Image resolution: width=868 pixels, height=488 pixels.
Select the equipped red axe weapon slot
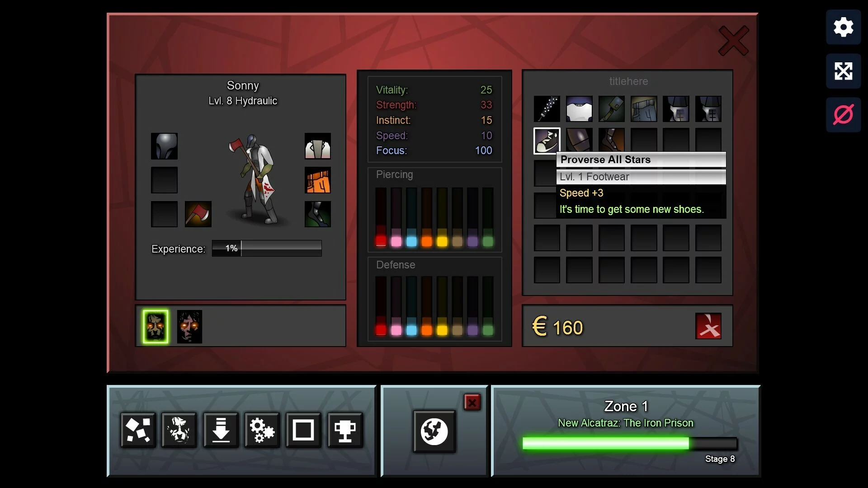click(x=198, y=214)
